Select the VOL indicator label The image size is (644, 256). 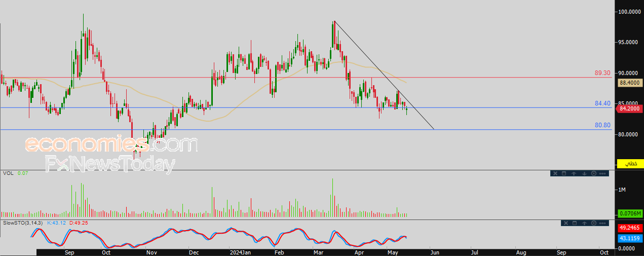(x=8, y=173)
